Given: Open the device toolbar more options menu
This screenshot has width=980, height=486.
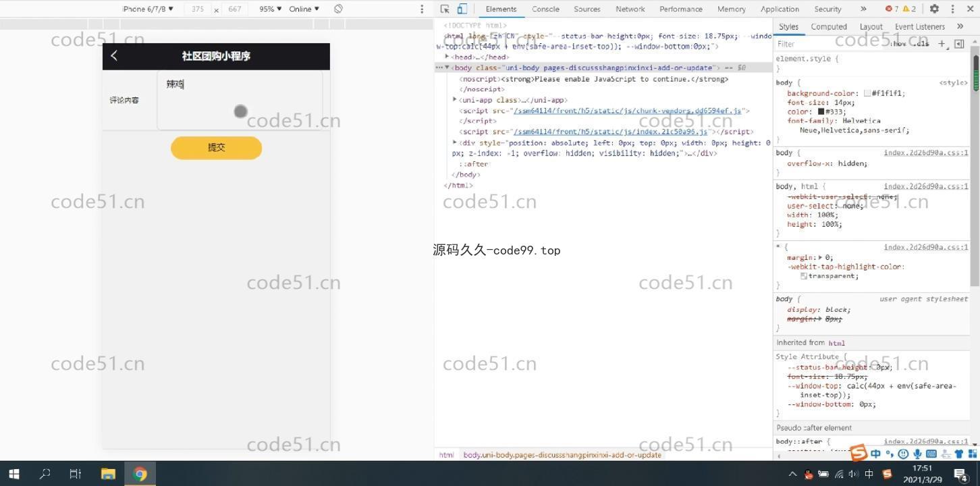Looking at the screenshot, I should (422, 9).
